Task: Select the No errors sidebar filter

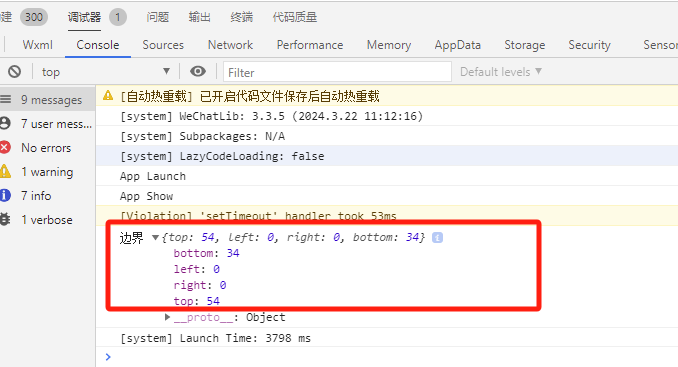Action: click(x=48, y=148)
